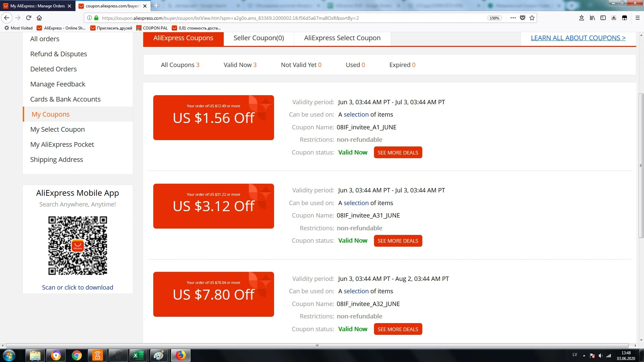
Task: Open My AliExpress Pocket
Action: coord(62,144)
